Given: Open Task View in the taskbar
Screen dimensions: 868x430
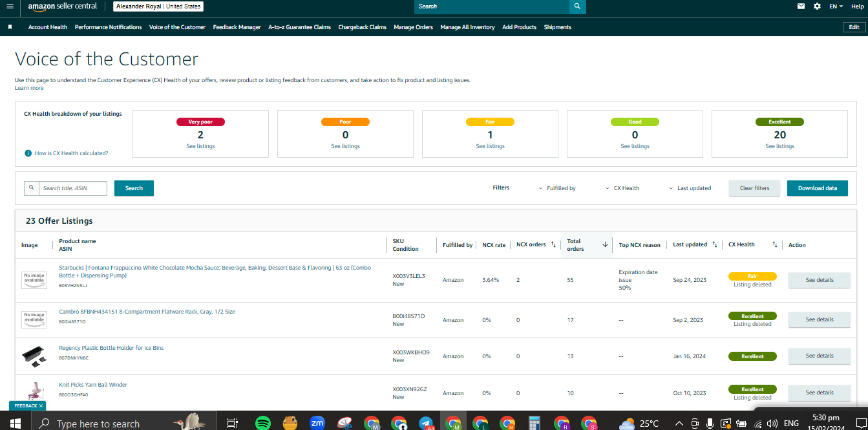Looking at the screenshot, I should 232,424.
